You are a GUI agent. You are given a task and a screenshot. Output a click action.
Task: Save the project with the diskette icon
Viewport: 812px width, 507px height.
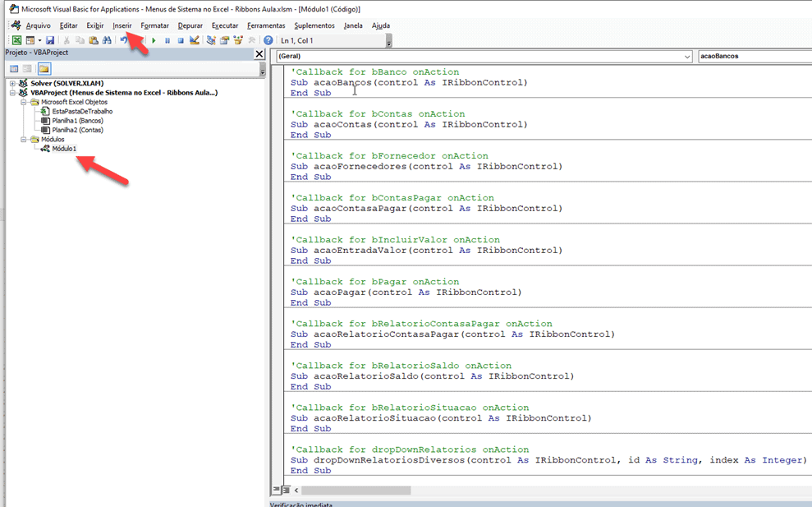coord(50,40)
